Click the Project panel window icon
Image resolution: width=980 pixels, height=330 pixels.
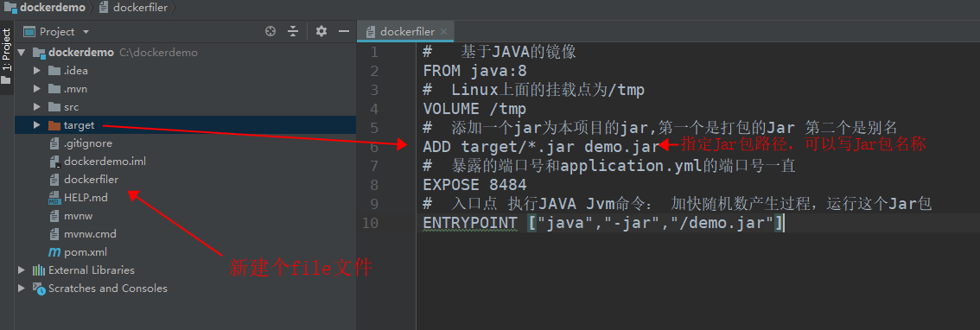click(29, 31)
